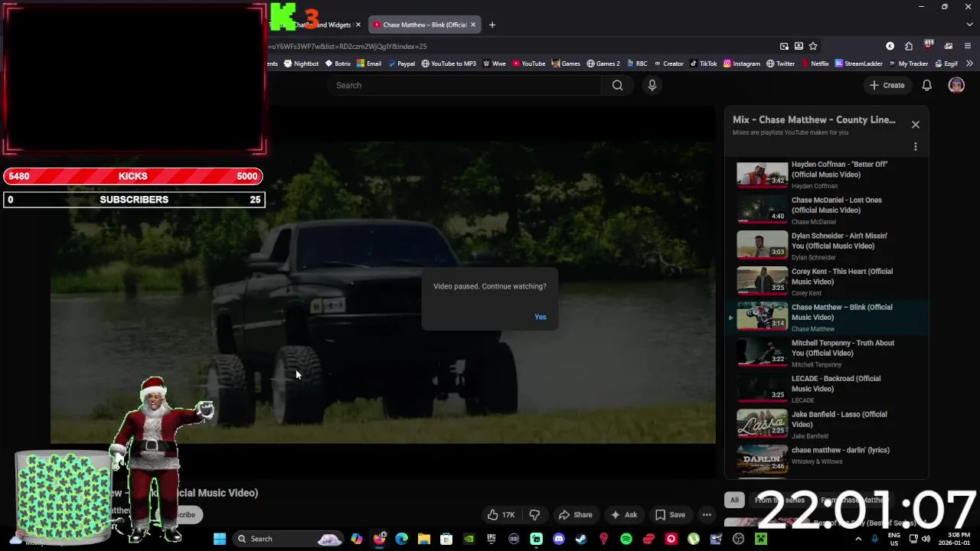Open the YouTube to MP3 bookmark
The height and width of the screenshot is (551, 980).
click(449, 64)
